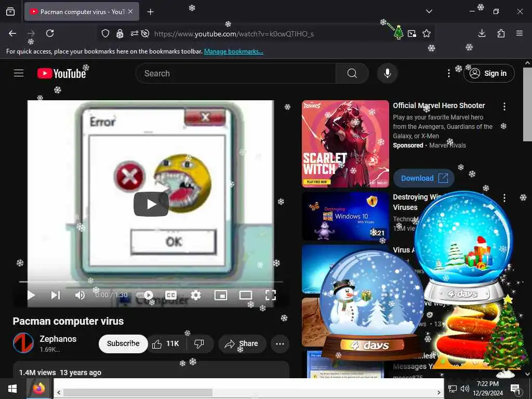Mute the video volume
This screenshot has height=399, width=532.
pos(79,295)
